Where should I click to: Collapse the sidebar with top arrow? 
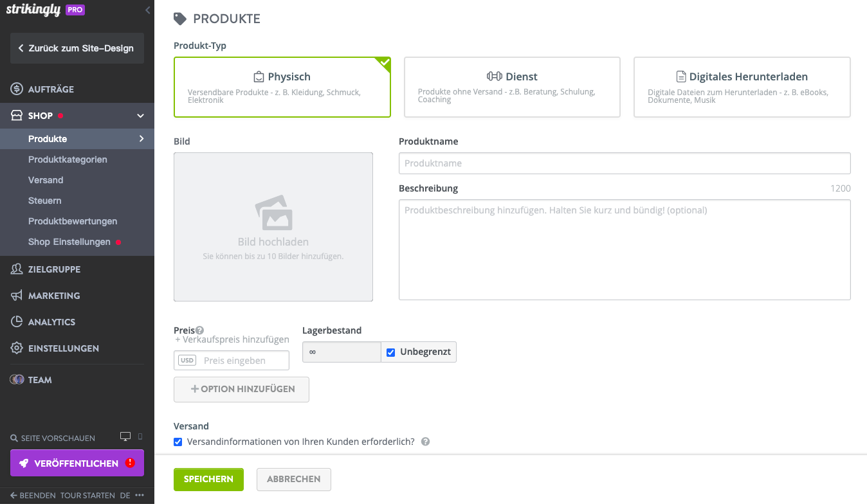(147, 10)
